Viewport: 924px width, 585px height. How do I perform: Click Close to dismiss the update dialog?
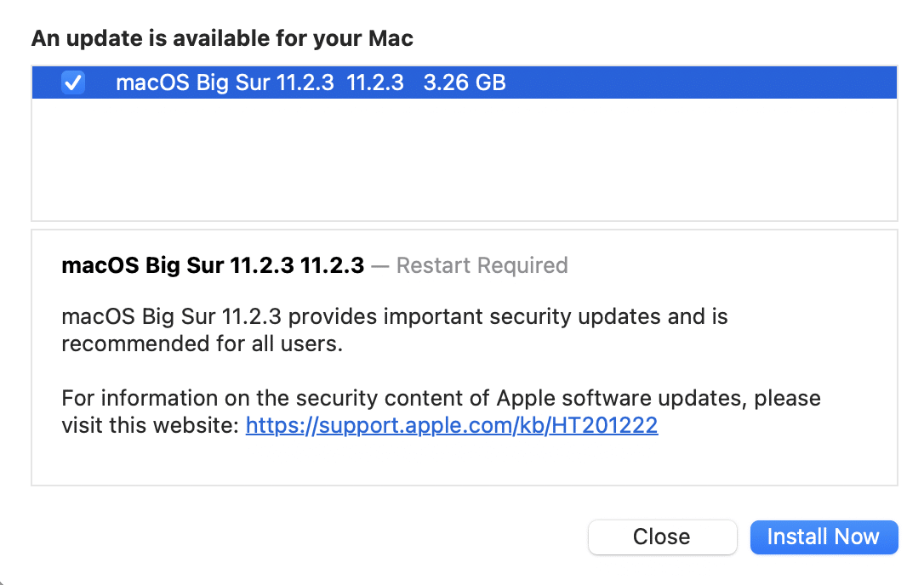(x=662, y=537)
